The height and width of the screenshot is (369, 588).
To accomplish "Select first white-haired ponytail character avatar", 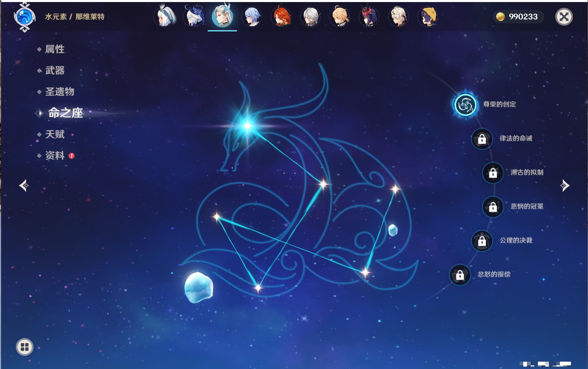I will pyautogui.click(x=165, y=17).
